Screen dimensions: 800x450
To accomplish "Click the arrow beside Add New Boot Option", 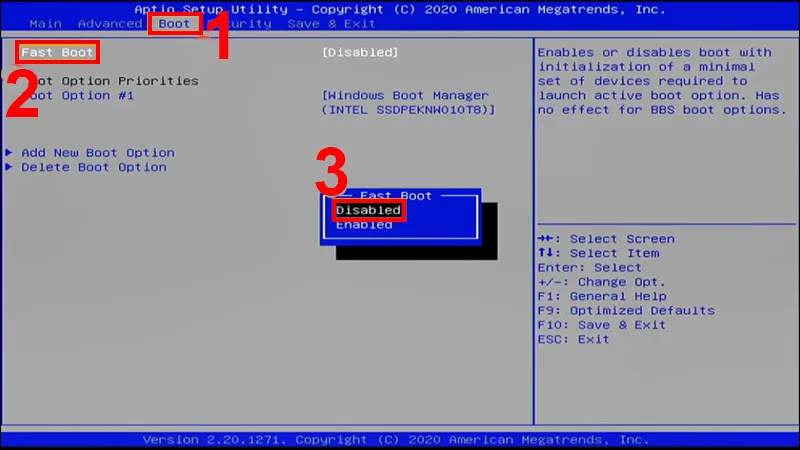I will coord(9,153).
